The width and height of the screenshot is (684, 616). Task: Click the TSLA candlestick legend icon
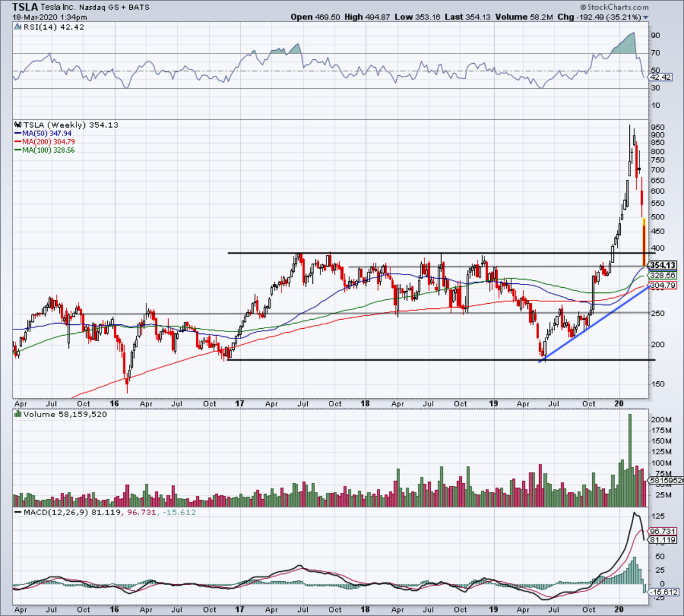(18, 125)
